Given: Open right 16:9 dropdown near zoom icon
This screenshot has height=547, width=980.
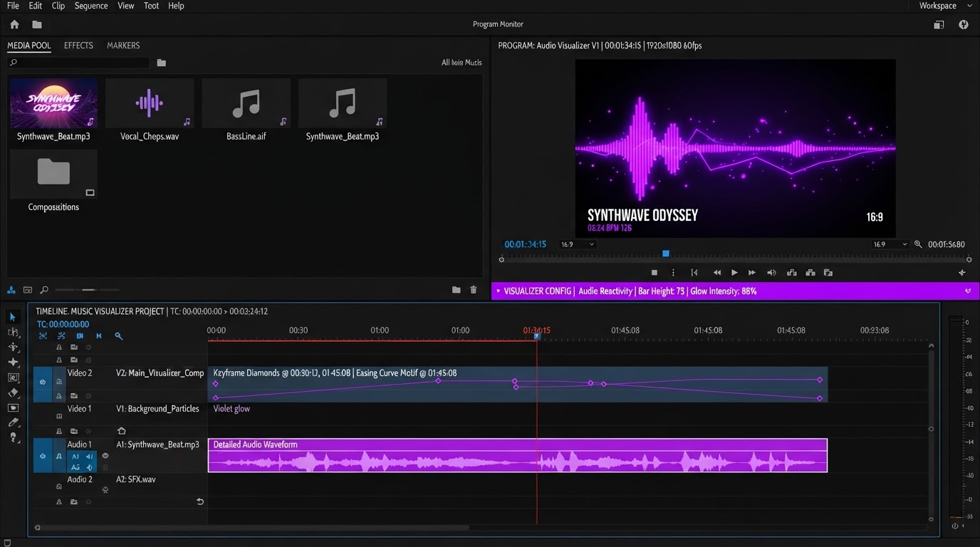Looking at the screenshot, I should [x=891, y=244].
